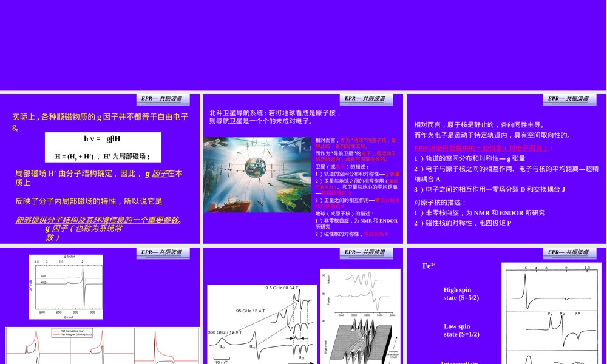Click the EPR—共振波谱 badge on the g 因子 slide
Viewport: 607px width, 364px height.
point(163,99)
